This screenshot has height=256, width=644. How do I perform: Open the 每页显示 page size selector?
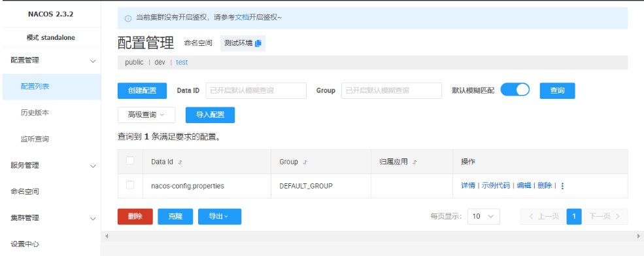484,217
